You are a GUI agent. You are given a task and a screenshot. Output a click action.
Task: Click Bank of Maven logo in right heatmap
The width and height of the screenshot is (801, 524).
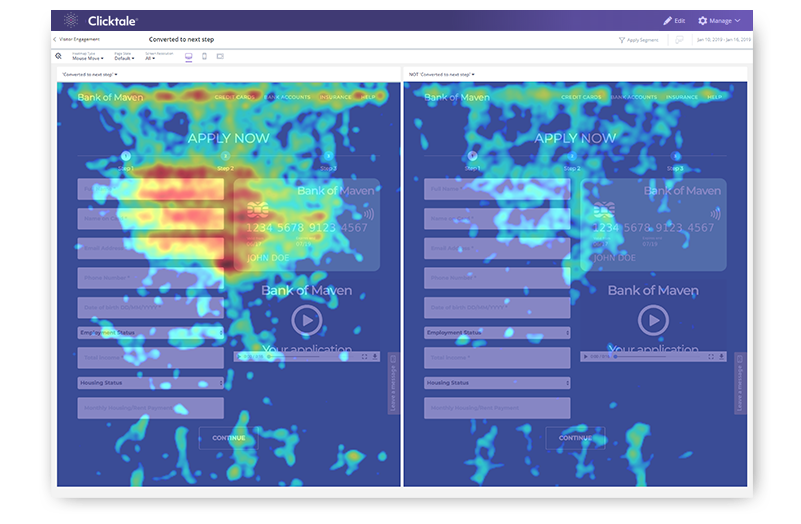tap(457, 98)
